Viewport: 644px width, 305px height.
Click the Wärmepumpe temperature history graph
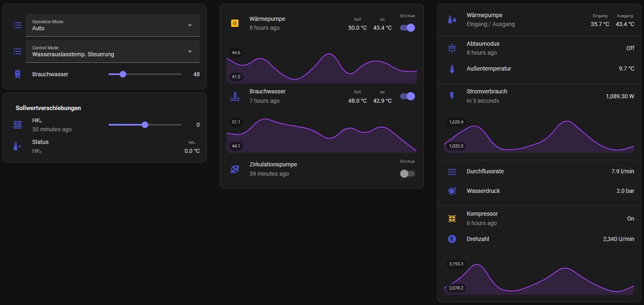(322, 66)
